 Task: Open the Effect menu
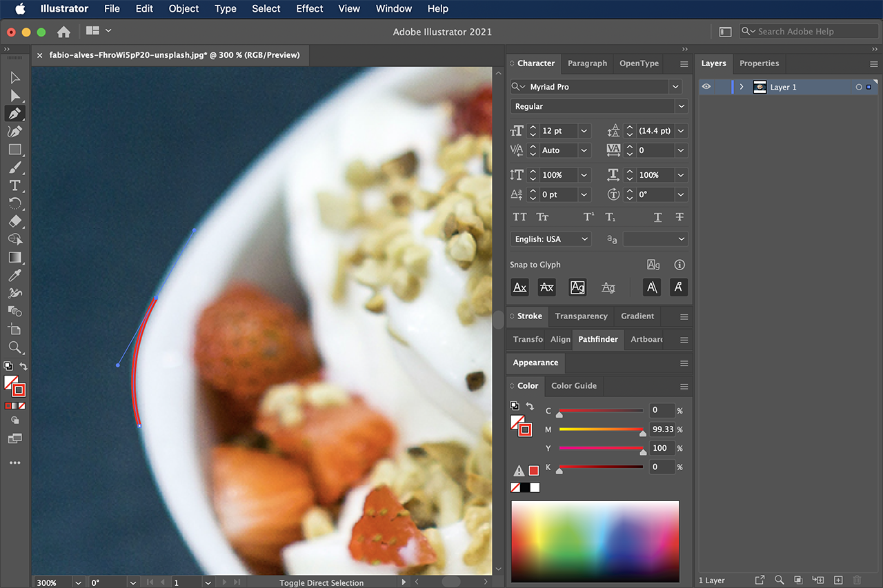pyautogui.click(x=310, y=9)
